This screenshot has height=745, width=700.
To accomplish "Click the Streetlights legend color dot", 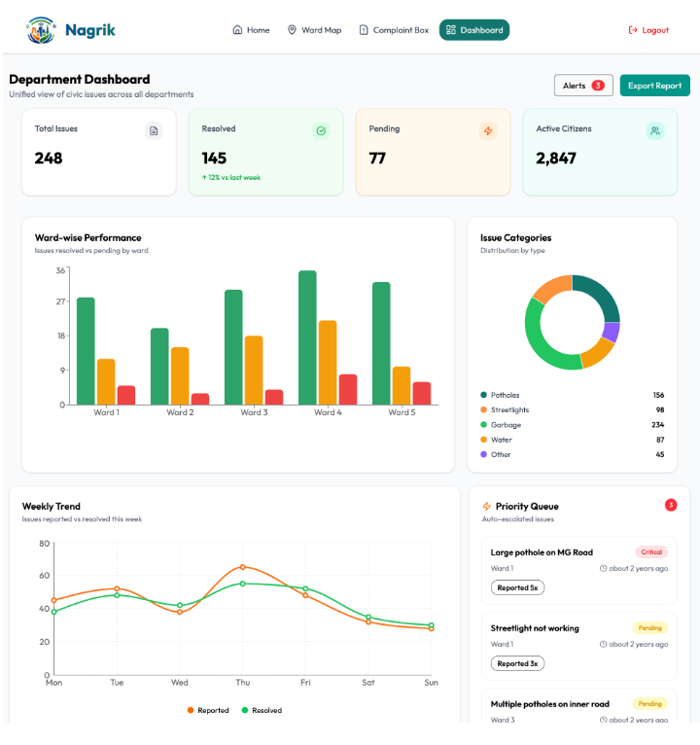I will pyautogui.click(x=483, y=409).
